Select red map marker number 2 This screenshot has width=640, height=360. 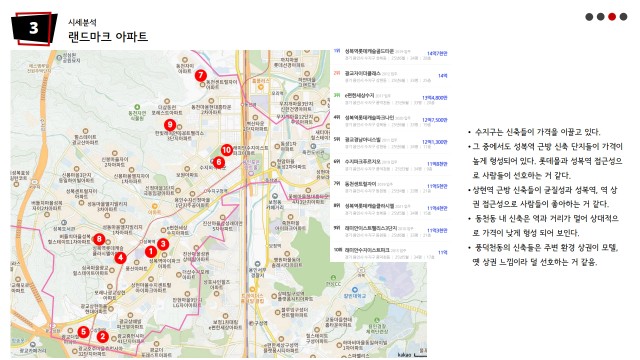click(x=102, y=337)
